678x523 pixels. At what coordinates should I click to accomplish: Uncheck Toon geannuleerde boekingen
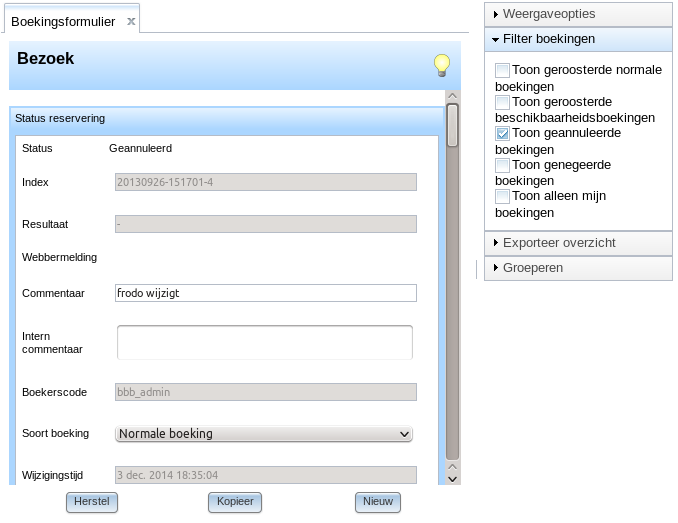502,133
